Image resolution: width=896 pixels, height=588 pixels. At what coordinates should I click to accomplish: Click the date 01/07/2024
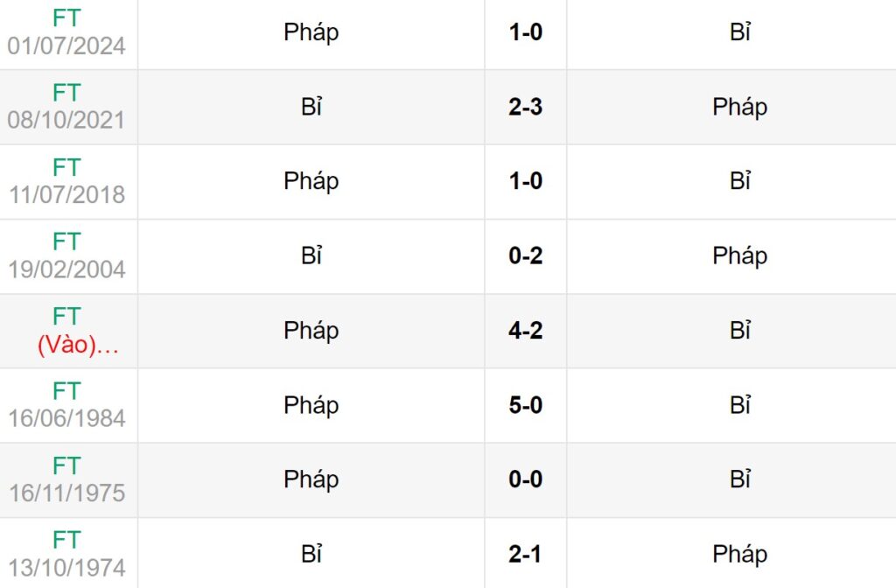coord(67,45)
